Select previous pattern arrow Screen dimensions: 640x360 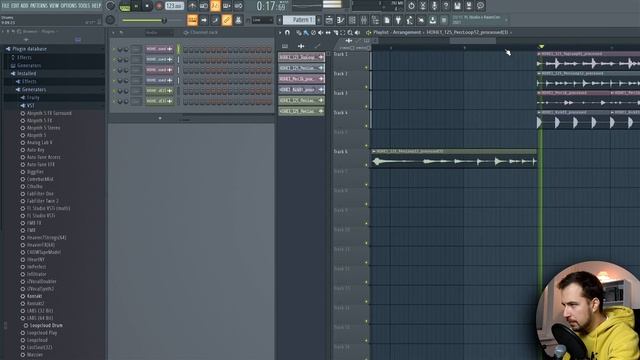[x=280, y=20]
